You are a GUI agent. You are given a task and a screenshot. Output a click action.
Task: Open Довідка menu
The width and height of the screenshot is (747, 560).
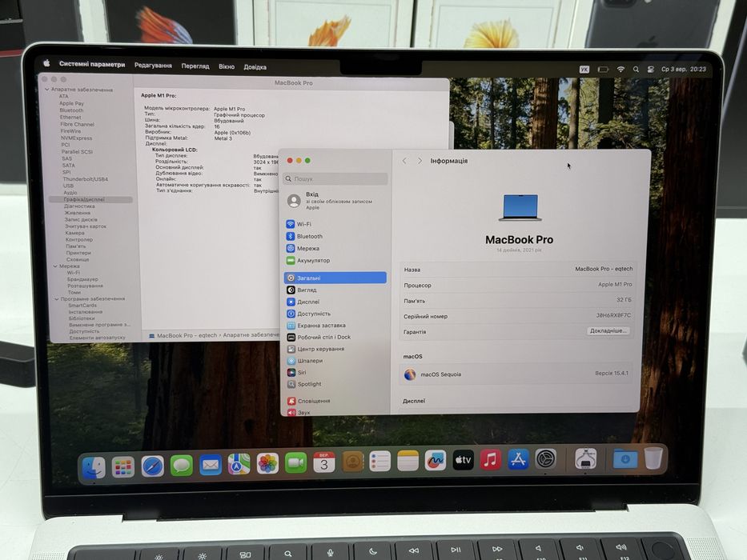(x=255, y=67)
